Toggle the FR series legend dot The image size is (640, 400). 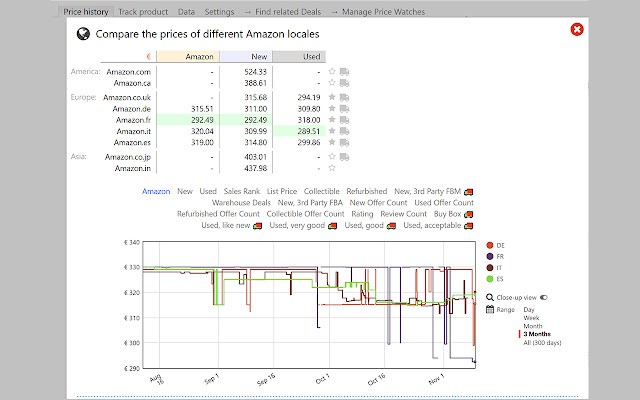click(x=490, y=256)
